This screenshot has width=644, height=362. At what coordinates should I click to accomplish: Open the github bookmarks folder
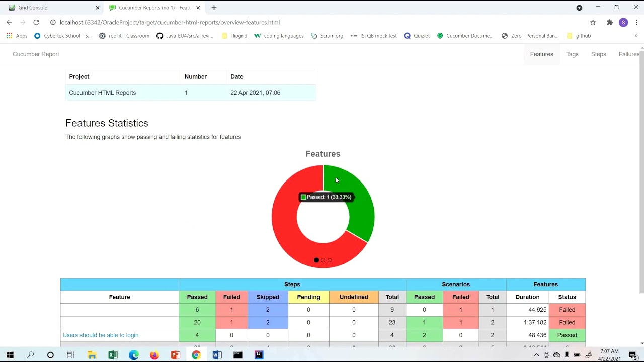(x=579, y=36)
